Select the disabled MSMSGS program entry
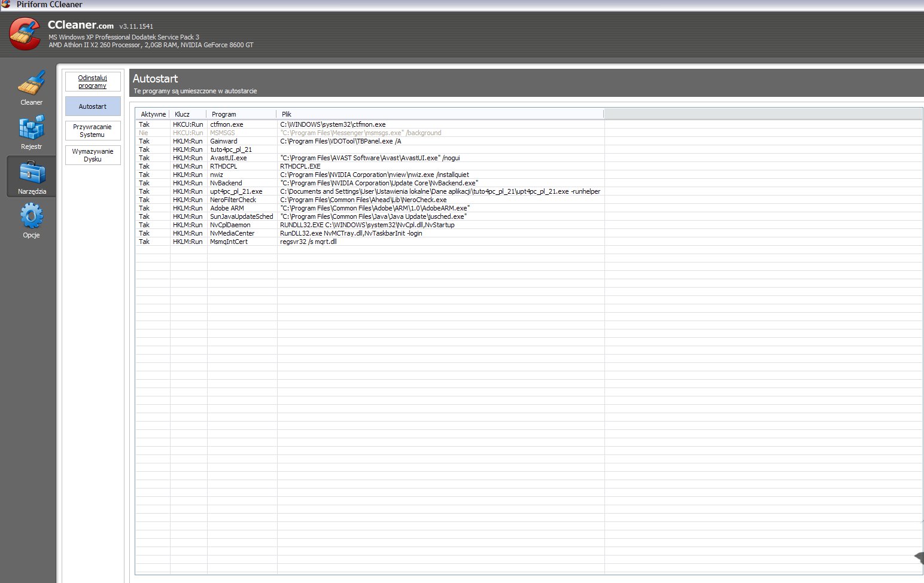Viewport: 924px width, 583px height. pyautogui.click(x=223, y=133)
